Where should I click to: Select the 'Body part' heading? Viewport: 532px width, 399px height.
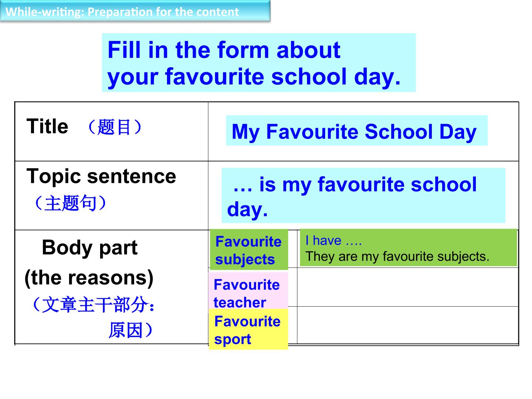click(89, 248)
